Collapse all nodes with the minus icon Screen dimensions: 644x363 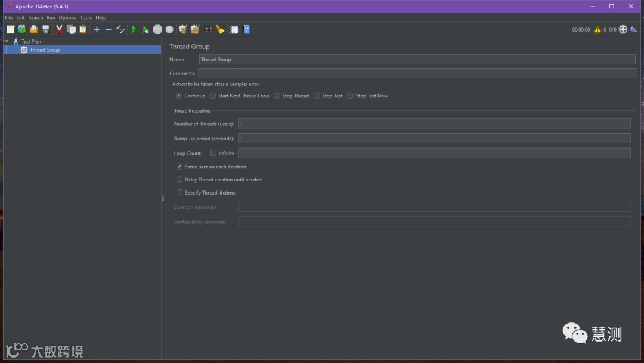coord(109,30)
